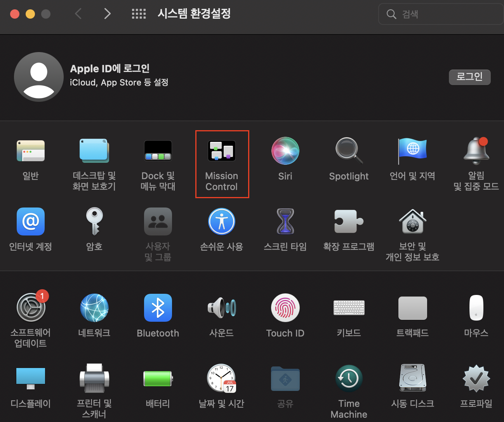
Task: Open the 일반 (General) preferences
Action: pyautogui.click(x=31, y=151)
